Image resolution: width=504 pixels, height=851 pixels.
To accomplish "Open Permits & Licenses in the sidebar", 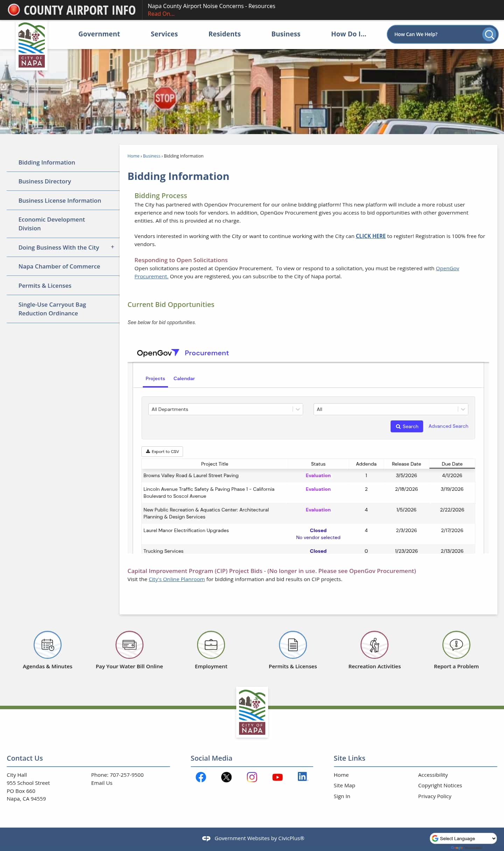I will coord(45,286).
